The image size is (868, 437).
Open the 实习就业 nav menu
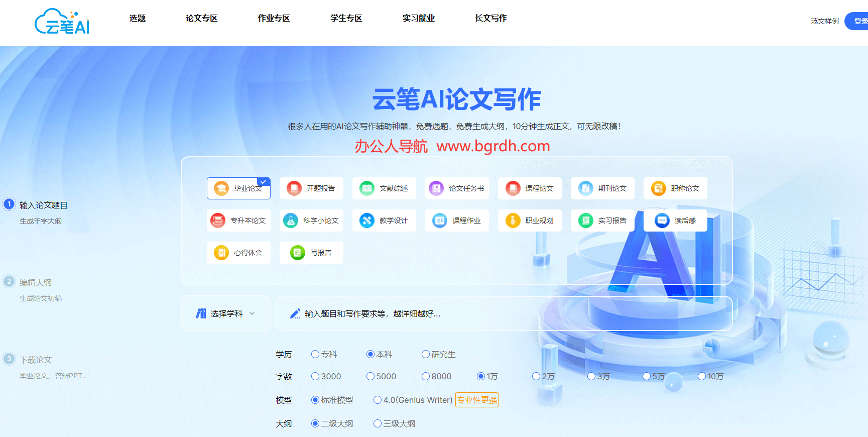pos(418,18)
